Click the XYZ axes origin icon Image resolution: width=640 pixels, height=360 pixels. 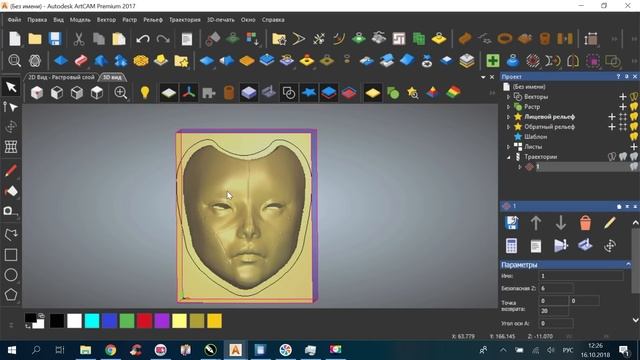point(189,93)
